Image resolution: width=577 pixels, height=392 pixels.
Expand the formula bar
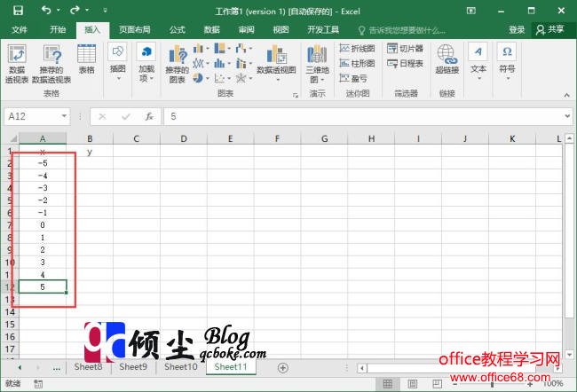click(x=567, y=116)
